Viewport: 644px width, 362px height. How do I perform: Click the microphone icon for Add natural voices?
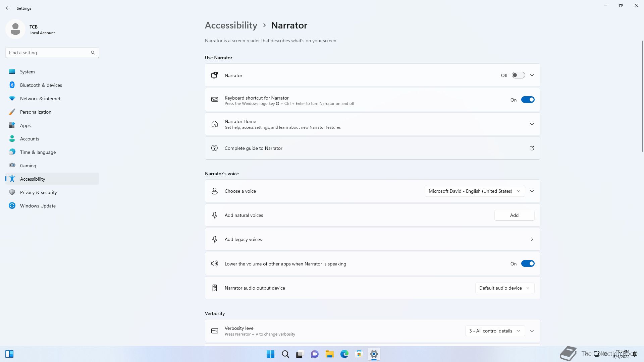click(215, 215)
